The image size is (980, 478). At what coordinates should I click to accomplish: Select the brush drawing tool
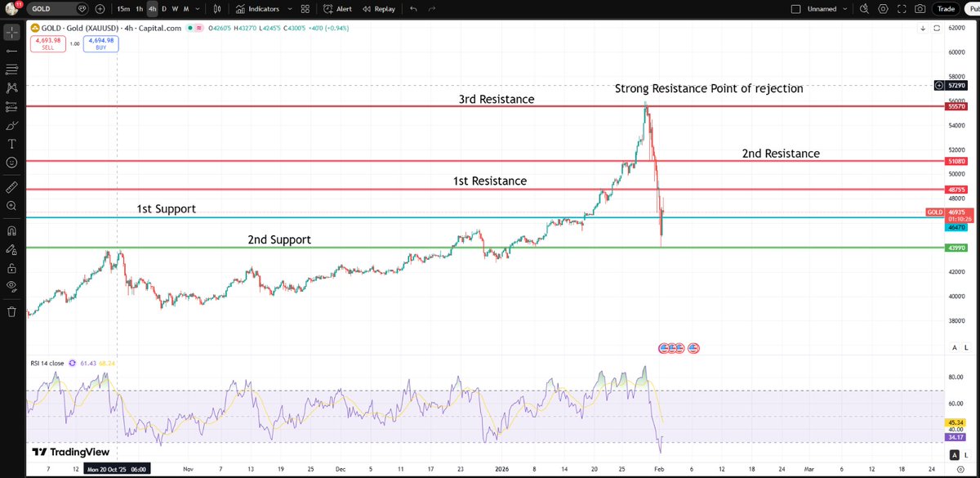(11, 126)
